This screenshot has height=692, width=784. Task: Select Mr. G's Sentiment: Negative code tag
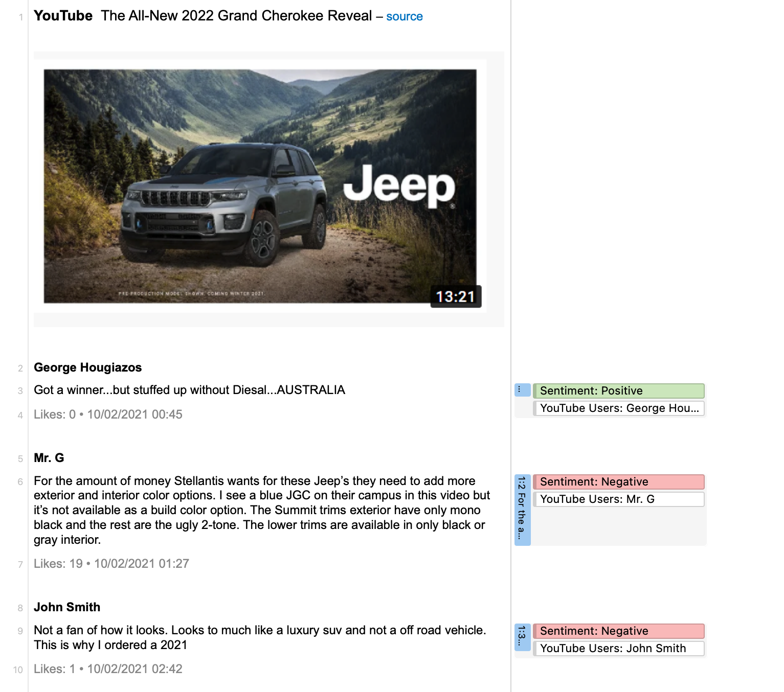click(619, 482)
